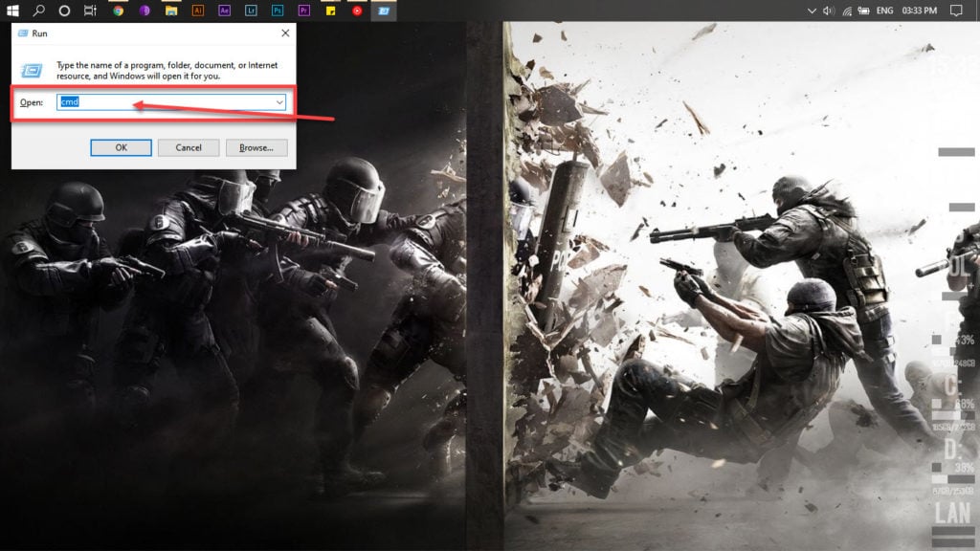
Task: Open the Wi-Fi network flyout
Action: pos(847,11)
